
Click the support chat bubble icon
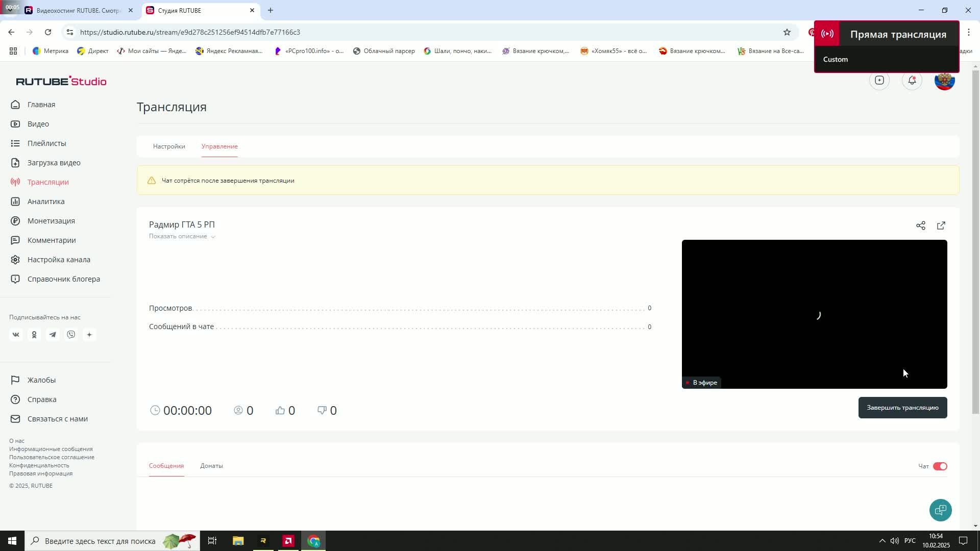(940, 510)
